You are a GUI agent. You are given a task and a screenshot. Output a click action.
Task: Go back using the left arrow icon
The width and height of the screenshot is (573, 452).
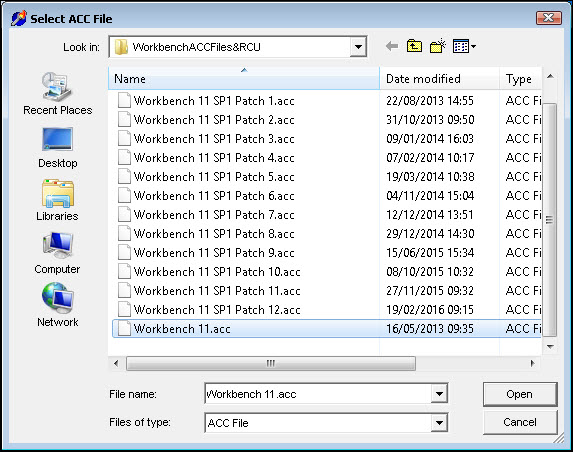[392, 46]
